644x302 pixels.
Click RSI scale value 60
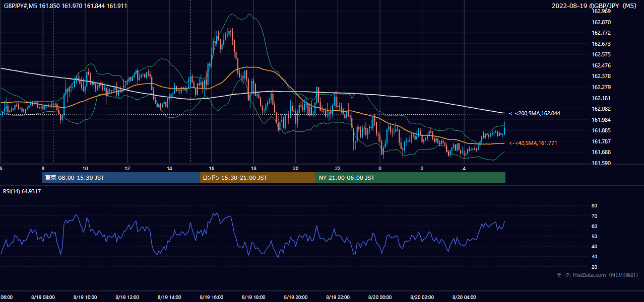(x=594, y=226)
